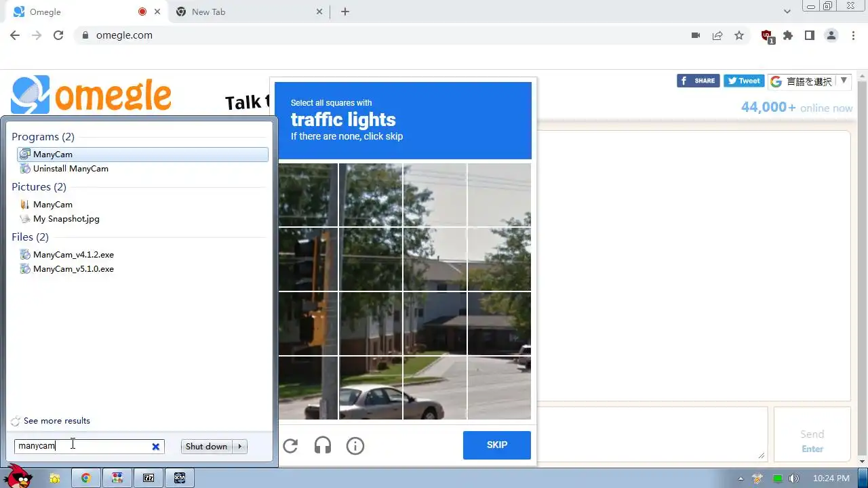Open Chrome from the taskbar
Screen dimensions: 868x488
pos(86,478)
